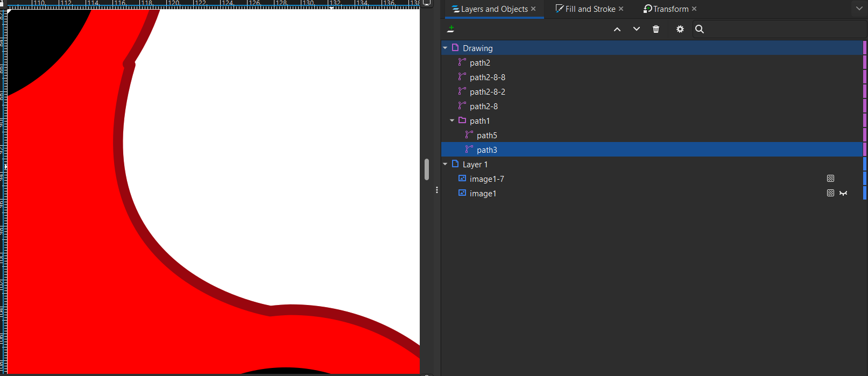
Task: Move selection down with down arrow
Action: (x=637, y=29)
